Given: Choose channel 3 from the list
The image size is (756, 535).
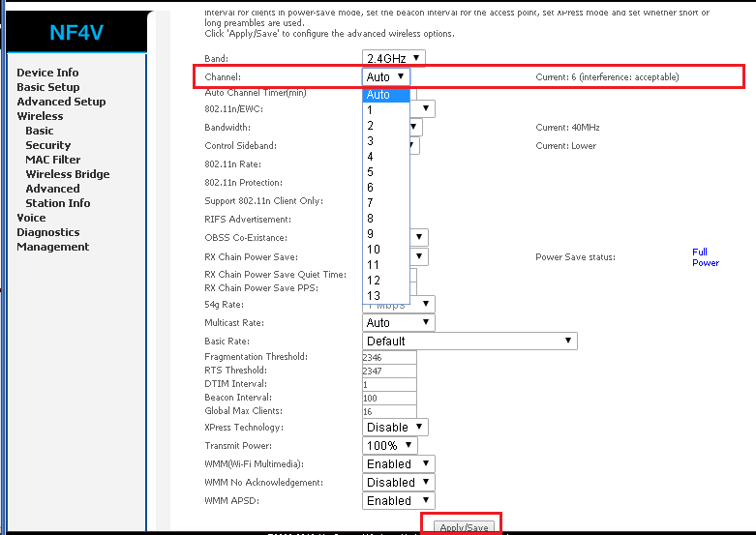Looking at the screenshot, I should [x=385, y=140].
